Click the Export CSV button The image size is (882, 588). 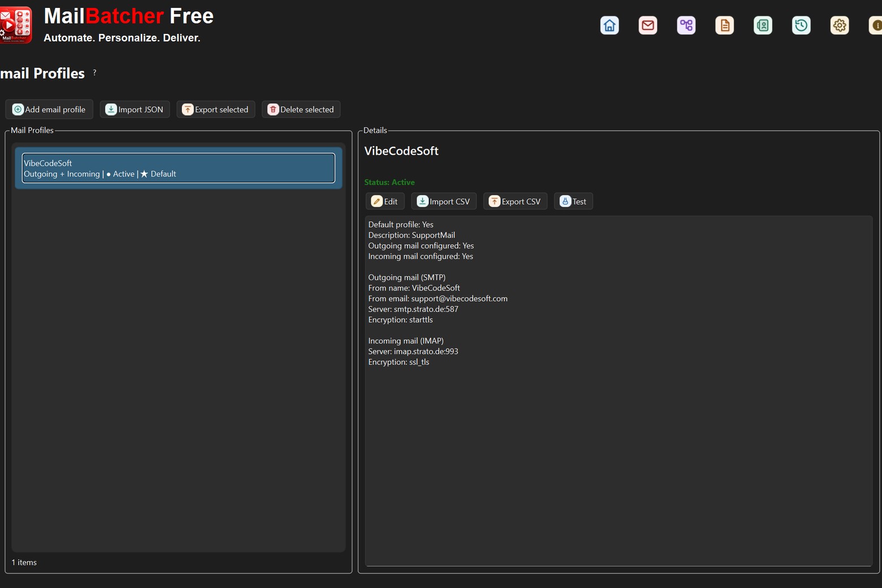pos(515,202)
